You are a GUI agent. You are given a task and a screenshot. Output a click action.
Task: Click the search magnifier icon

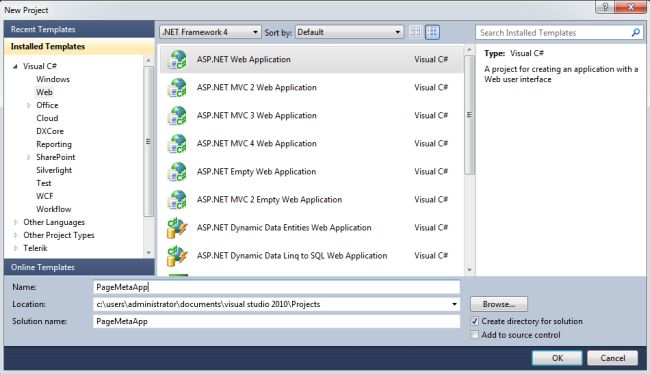pos(635,32)
